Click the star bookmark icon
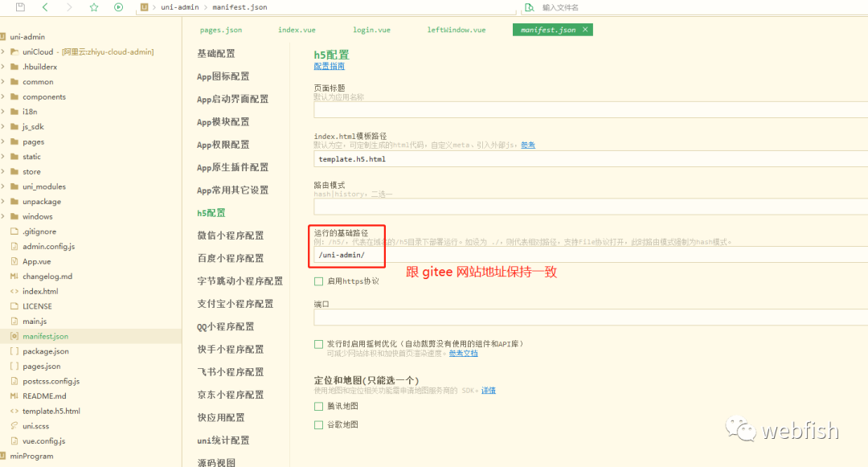 [x=94, y=7]
